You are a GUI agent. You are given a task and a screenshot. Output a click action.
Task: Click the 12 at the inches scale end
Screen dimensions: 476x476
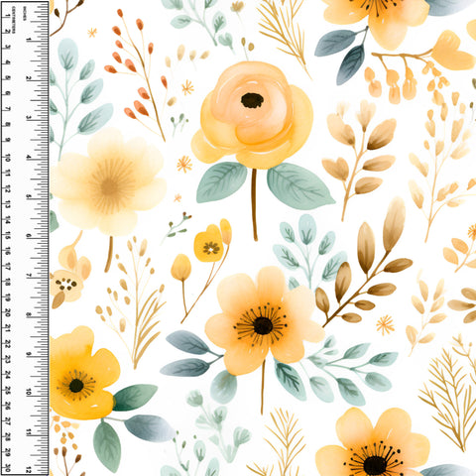point(29,470)
